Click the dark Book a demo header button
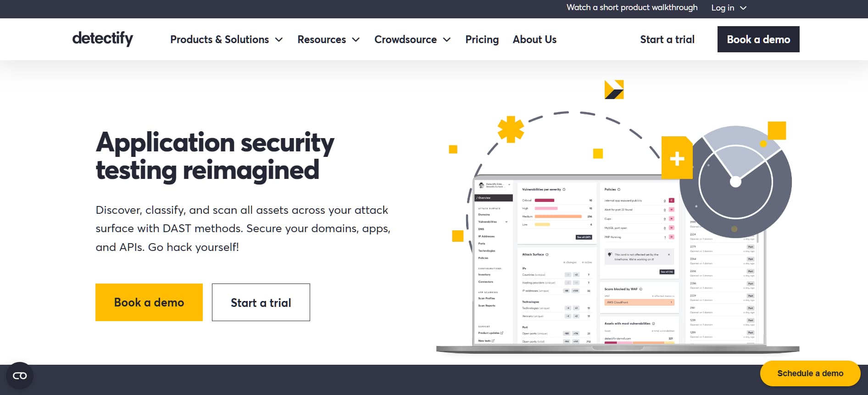 758,39
